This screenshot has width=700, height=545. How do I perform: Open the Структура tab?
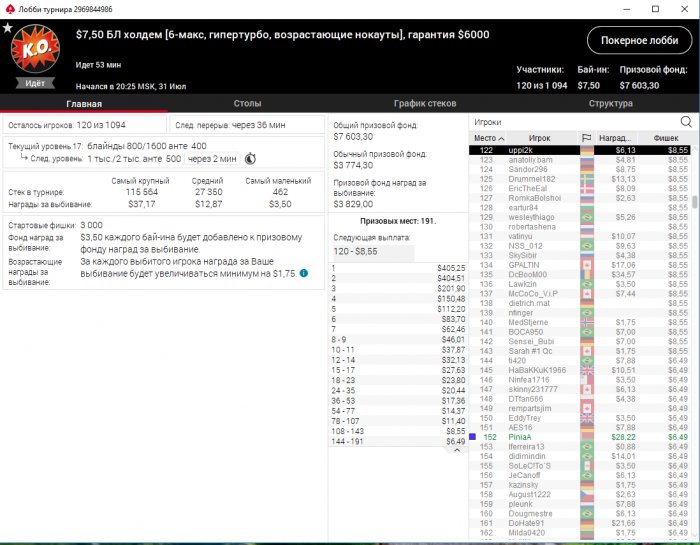point(610,104)
